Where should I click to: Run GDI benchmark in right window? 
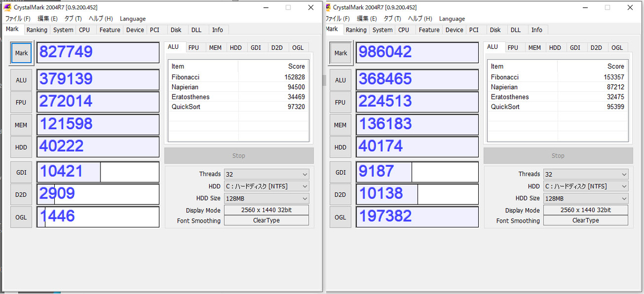pyautogui.click(x=341, y=172)
